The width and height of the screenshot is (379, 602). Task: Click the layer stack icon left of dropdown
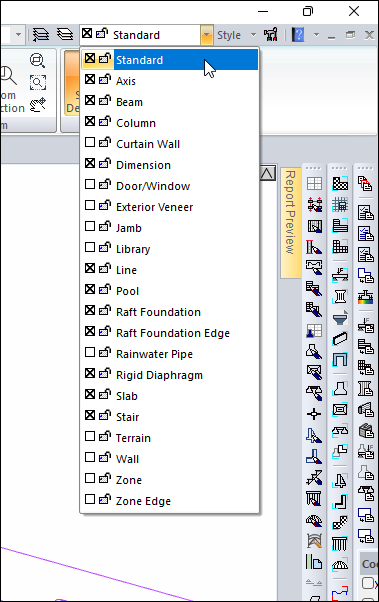coord(65,35)
